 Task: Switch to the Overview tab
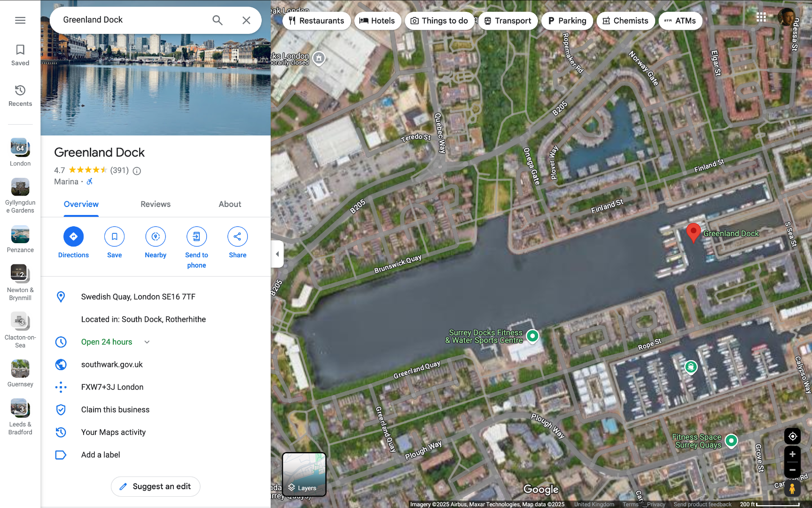coord(81,204)
